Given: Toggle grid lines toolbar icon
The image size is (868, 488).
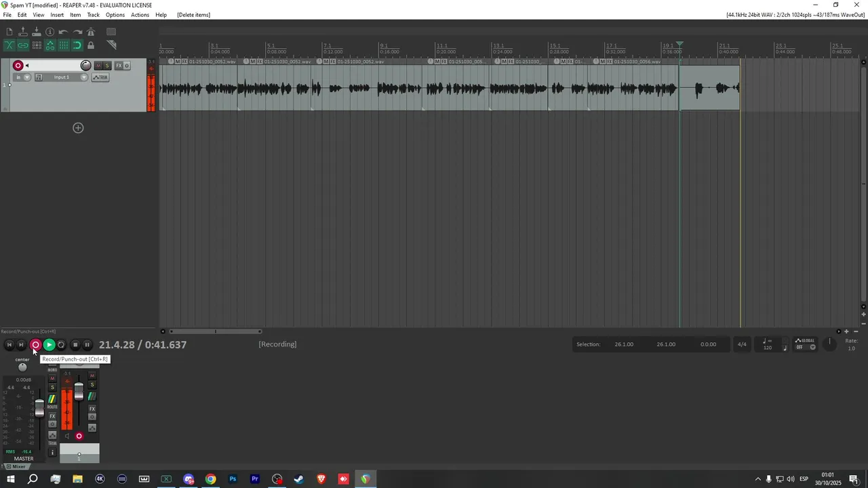Looking at the screenshot, I should click(x=64, y=45).
